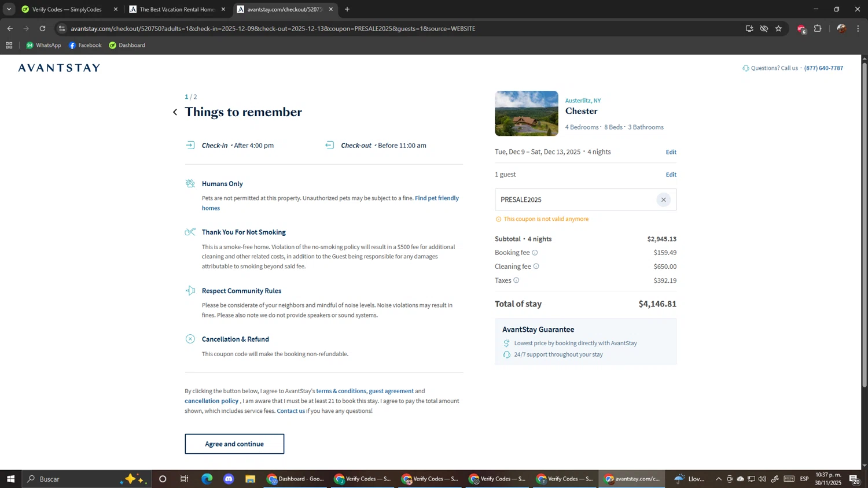868x488 pixels.
Task: Click the Agree and continue button
Action: (234, 444)
